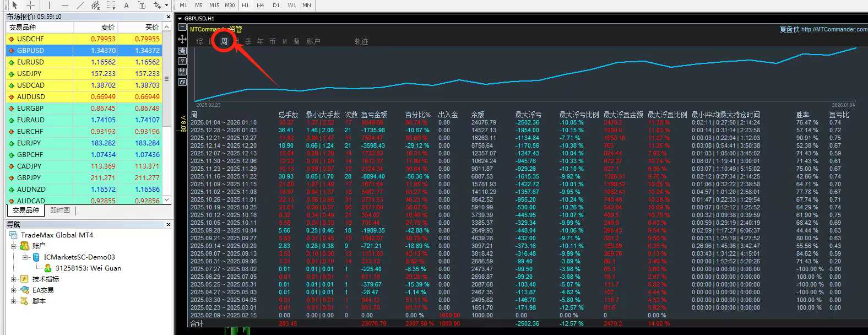The height and width of the screenshot is (335, 868).
Task: Select the 交易品种 tab in Market Watch
Action: pos(26,210)
